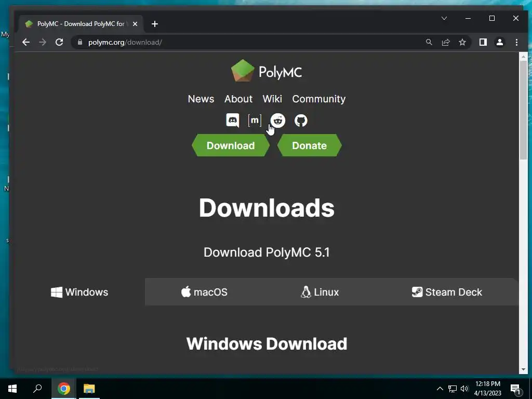Screen dimensions: 532x399
Task: Open volume control tray icon
Action: pos(464,389)
